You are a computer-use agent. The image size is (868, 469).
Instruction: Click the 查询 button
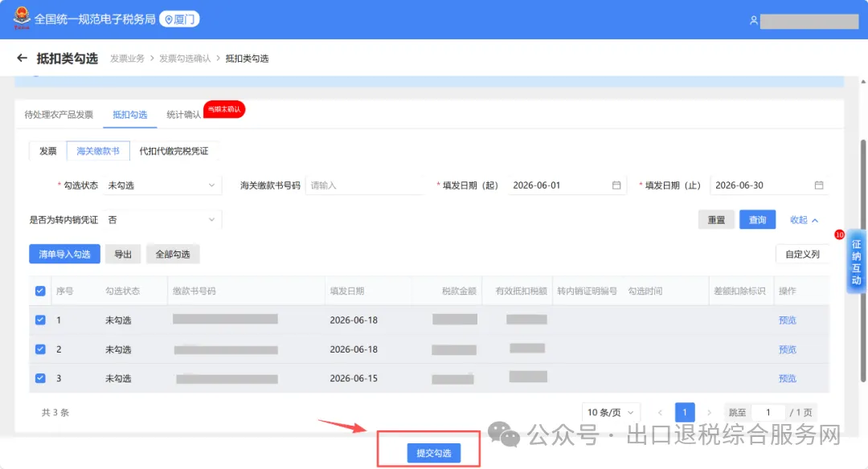tap(757, 219)
